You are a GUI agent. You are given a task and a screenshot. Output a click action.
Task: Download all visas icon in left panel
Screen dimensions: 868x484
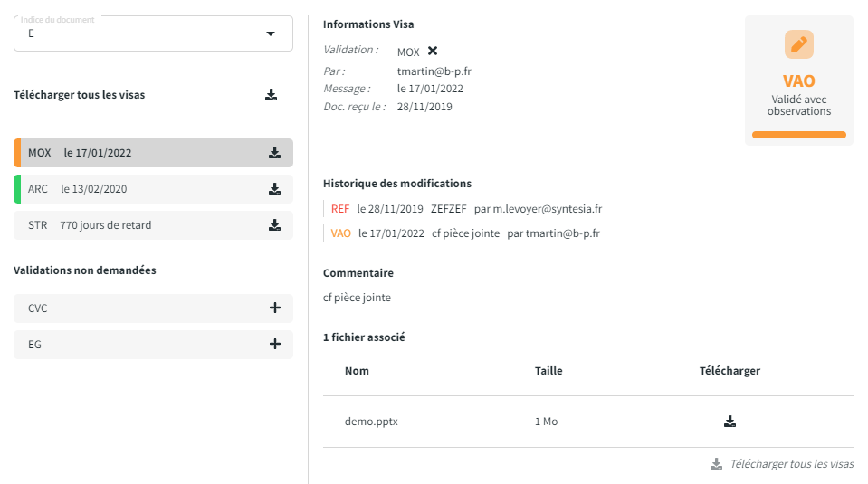pos(271,95)
